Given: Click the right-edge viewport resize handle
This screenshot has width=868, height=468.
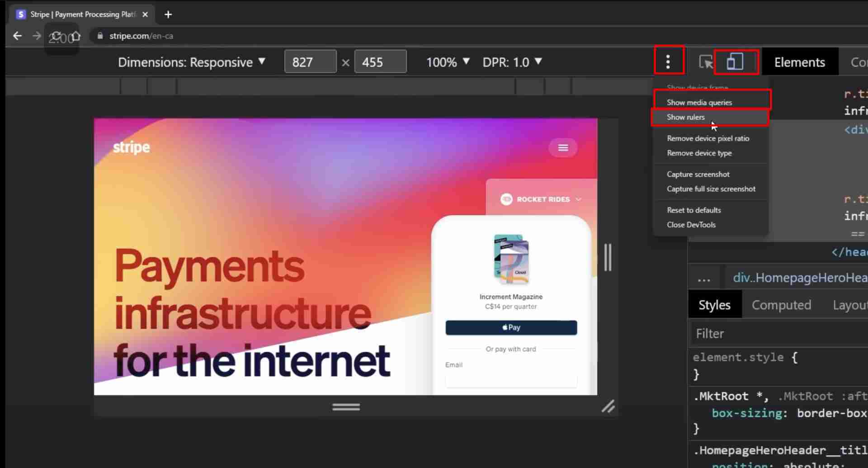Looking at the screenshot, I should click(x=608, y=258).
